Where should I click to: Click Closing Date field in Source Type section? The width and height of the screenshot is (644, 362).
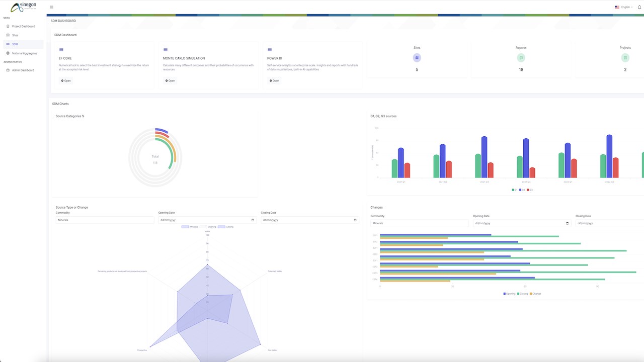pyautogui.click(x=310, y=220)
